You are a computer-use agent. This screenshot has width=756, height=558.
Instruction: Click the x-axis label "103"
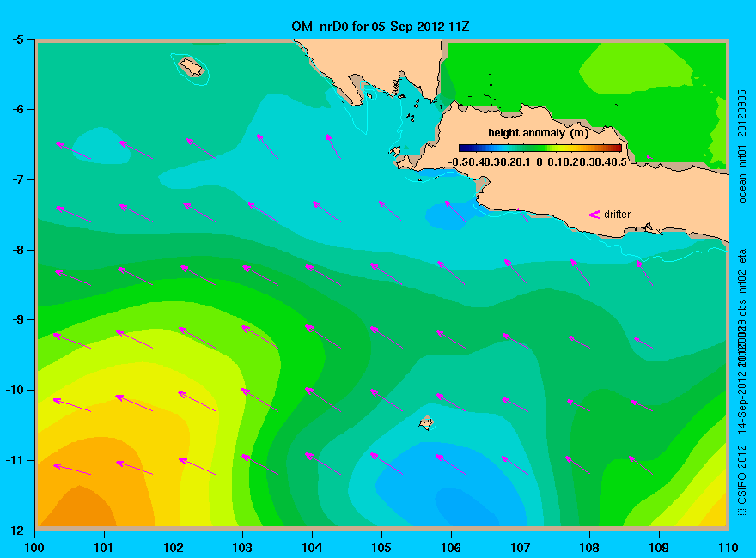[242, 548]
